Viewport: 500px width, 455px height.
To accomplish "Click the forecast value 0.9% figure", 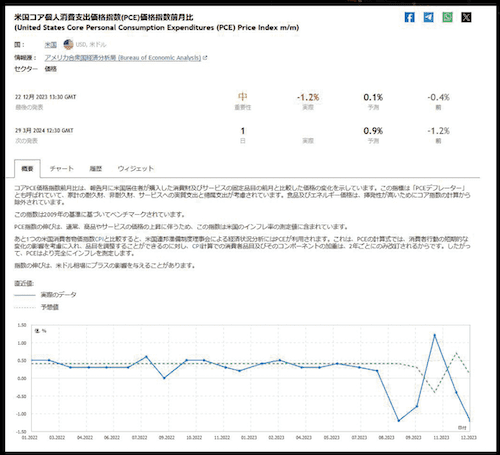I will click(x=373, y=131).
